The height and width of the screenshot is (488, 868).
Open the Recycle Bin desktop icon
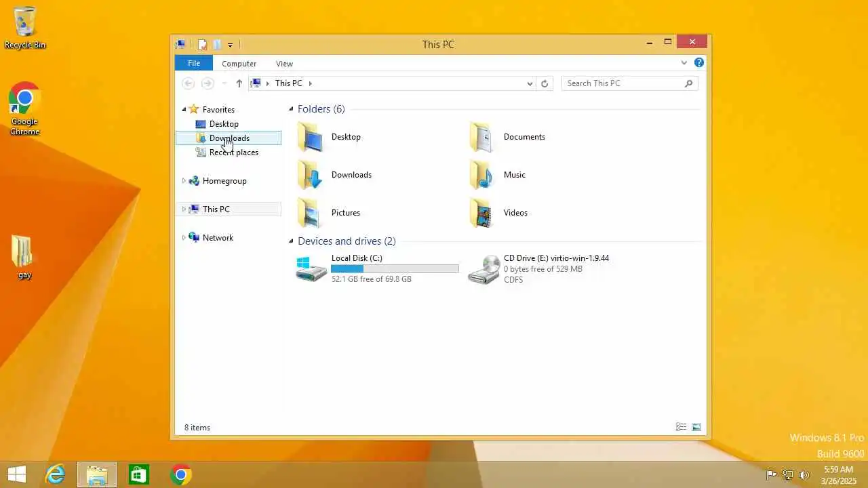point(25,28)
